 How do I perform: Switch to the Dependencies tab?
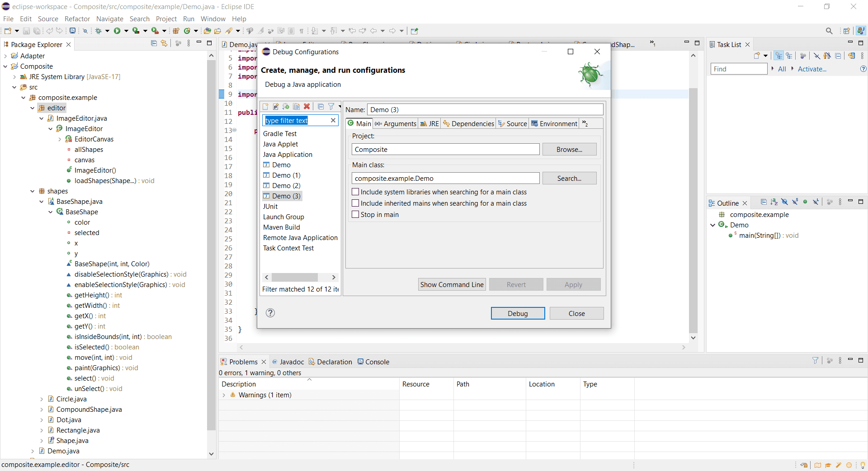468,123
